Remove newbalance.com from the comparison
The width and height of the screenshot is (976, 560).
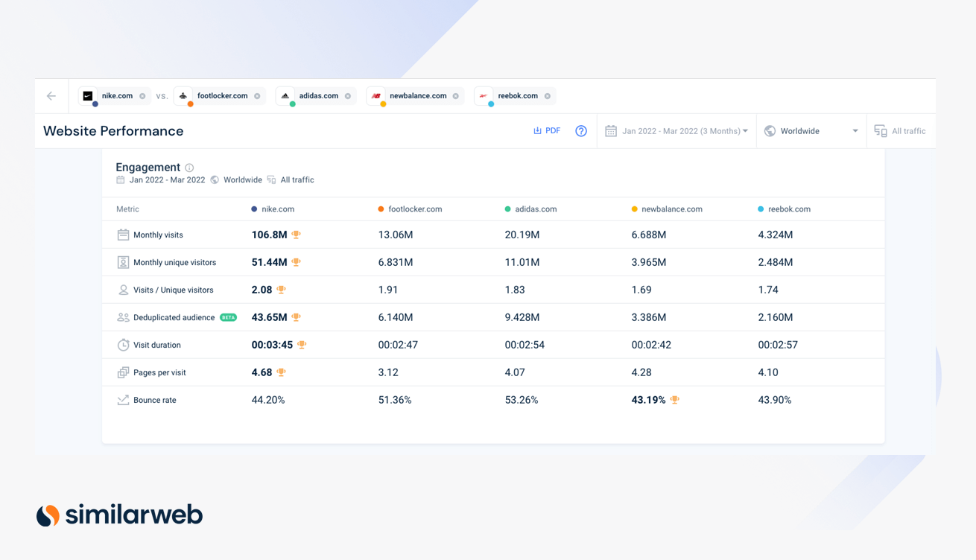coord(456,96)
